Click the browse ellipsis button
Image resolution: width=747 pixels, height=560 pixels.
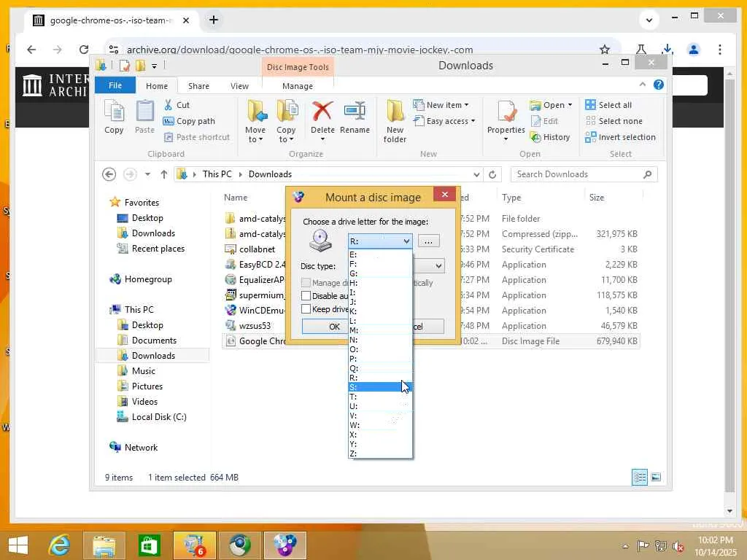pyautogui.click(x=428, y=241)
